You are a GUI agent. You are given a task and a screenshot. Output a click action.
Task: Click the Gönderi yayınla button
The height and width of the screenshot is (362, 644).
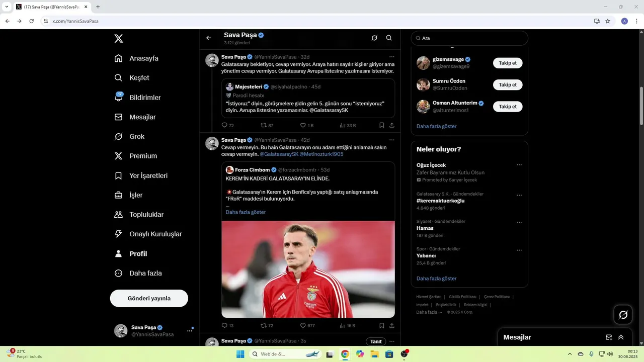coord(149,298)
